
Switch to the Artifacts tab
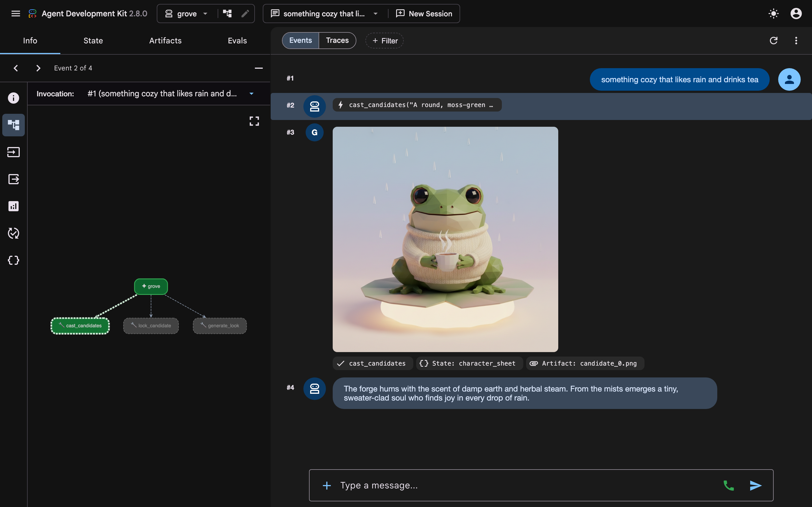pyautogui.click(x=165, y=41)
